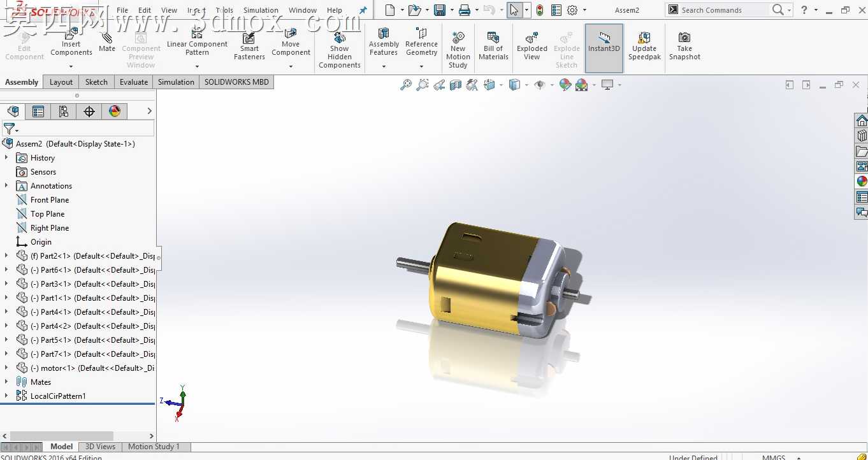The width and height of the screenshot is (868, 460).
Task: Click Show Hidden Components
Action: [340, 50]
